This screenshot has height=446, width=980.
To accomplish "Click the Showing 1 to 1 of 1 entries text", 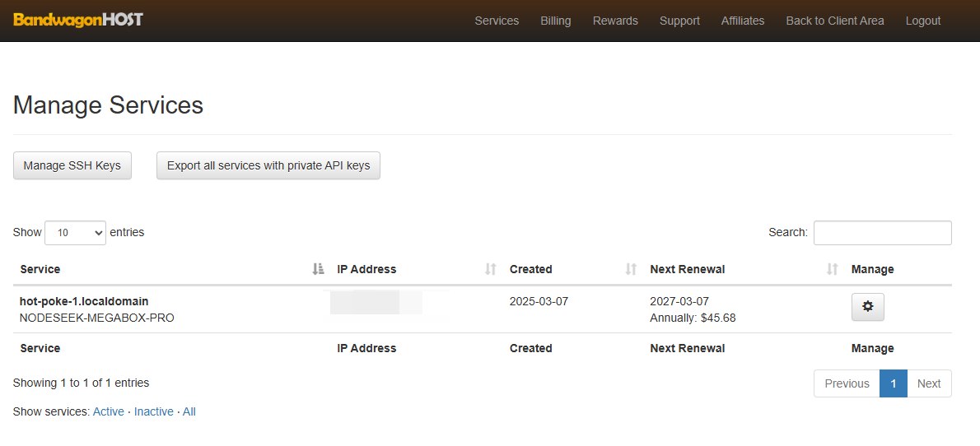I will point(81,383).
